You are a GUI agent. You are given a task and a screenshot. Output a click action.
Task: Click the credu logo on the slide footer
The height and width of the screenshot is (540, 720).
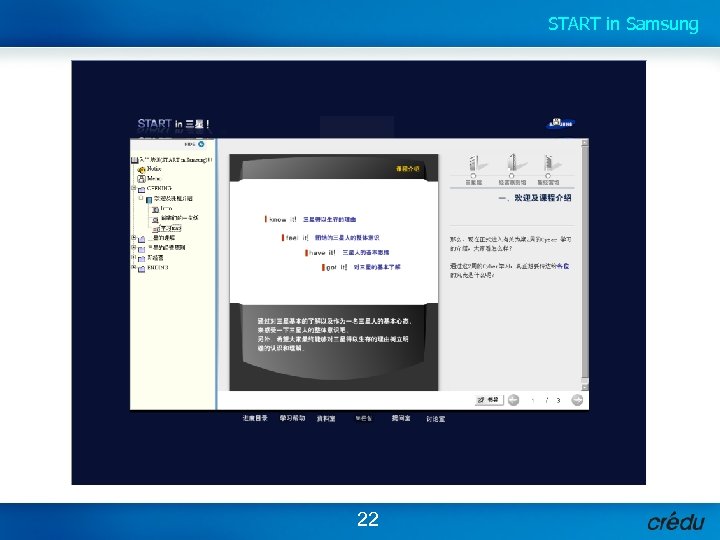(x=676, y=522)
